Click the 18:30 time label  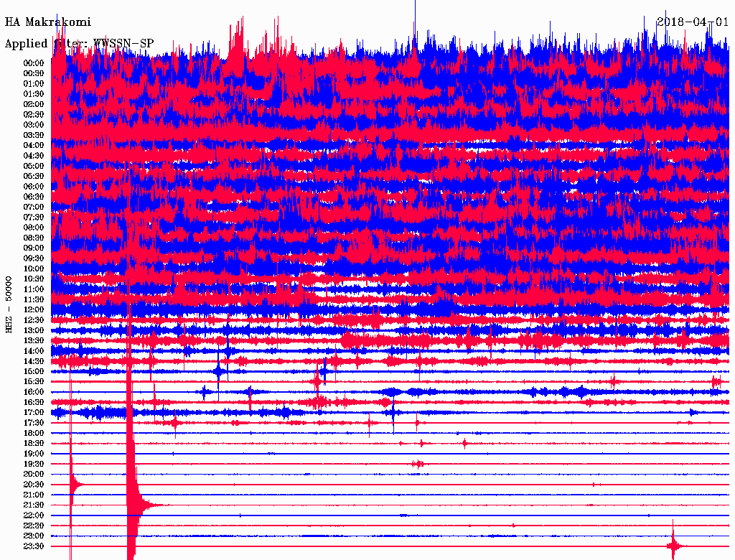34,444
